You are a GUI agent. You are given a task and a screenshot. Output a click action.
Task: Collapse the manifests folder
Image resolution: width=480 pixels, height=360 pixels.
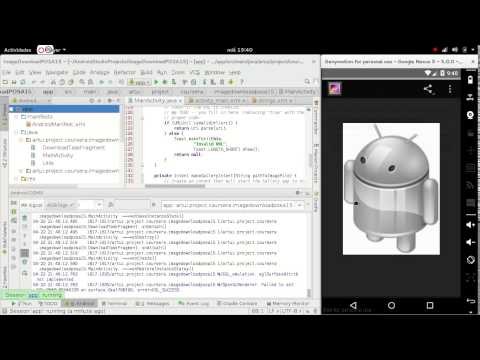[x=16, y=117]
